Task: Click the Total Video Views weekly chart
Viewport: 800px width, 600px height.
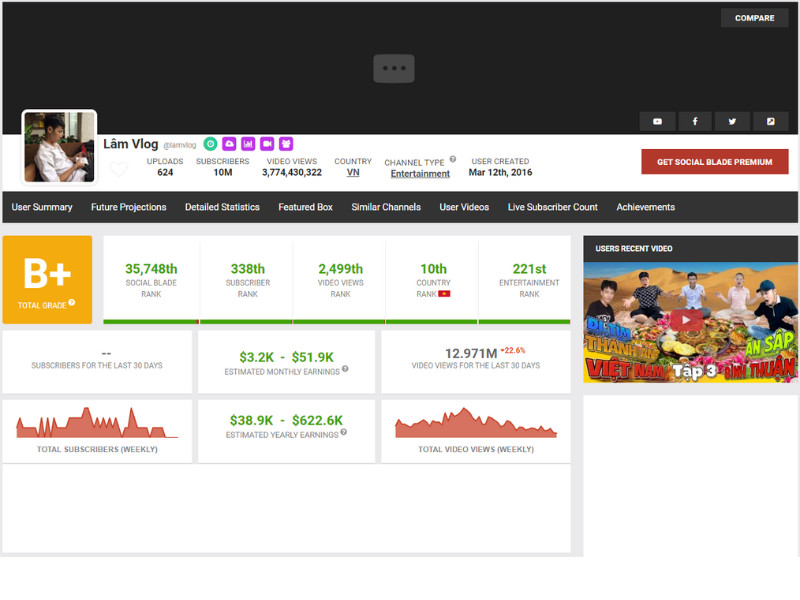Action: coord(476,423)
